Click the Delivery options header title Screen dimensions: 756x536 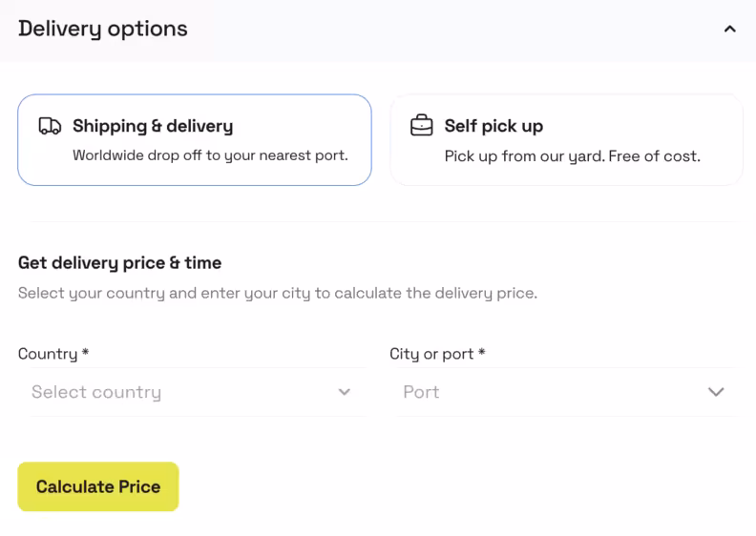click(x=103, y=29)
